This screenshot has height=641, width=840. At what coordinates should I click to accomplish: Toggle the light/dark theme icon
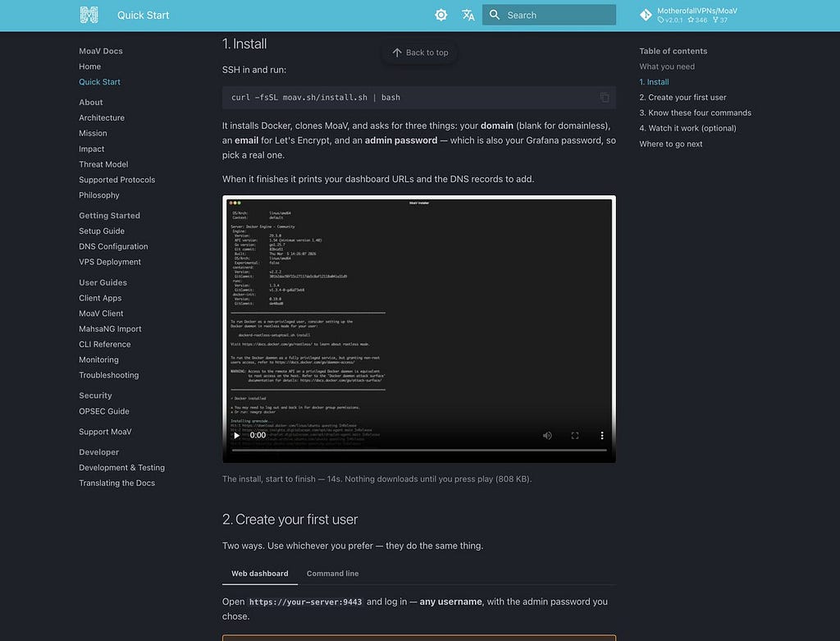(x=441, y=15)
